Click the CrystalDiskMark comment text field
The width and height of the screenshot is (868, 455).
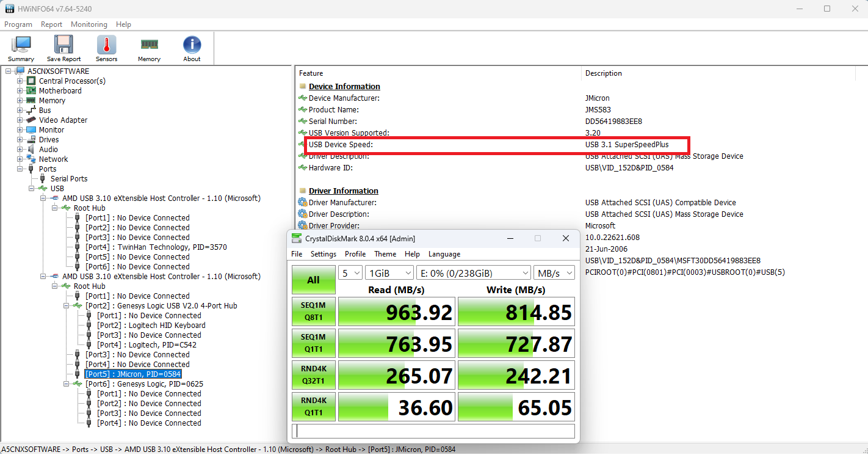coord(433,431)
